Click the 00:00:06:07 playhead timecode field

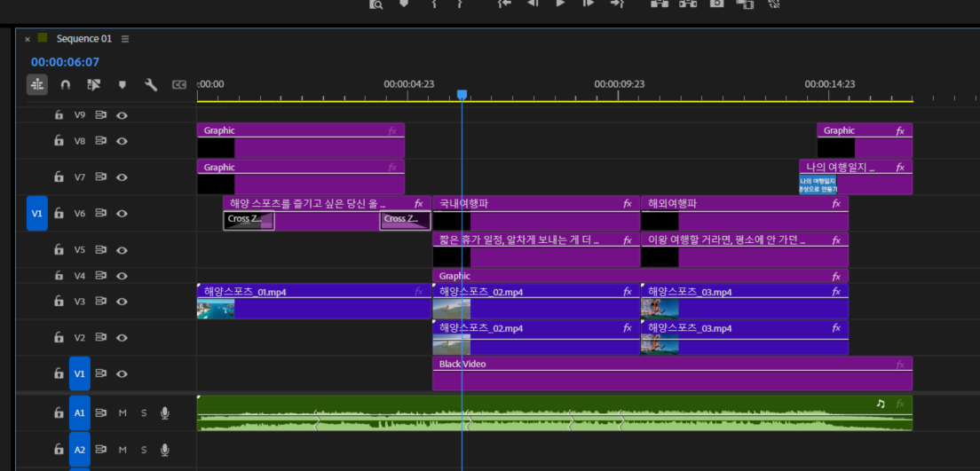tap(65, 62)
